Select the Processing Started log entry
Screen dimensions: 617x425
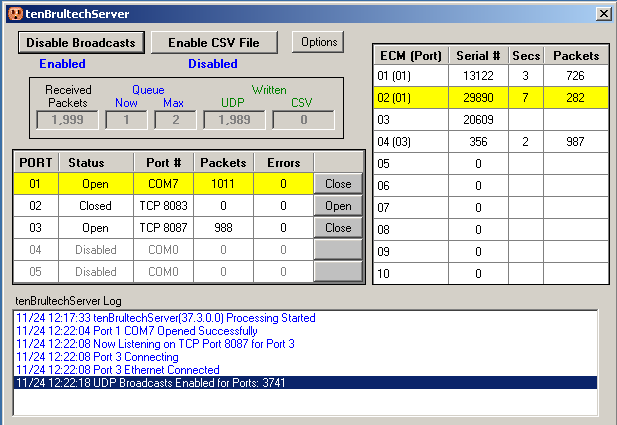305,318
